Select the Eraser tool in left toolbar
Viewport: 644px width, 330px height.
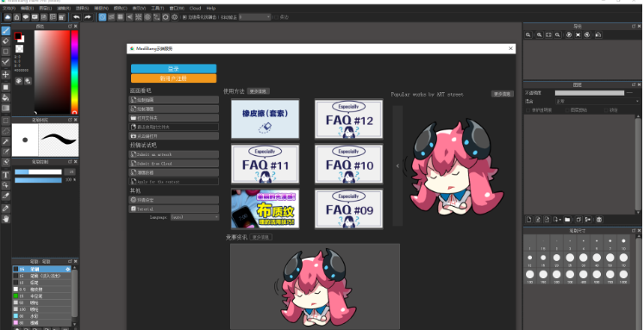(6, 40)
